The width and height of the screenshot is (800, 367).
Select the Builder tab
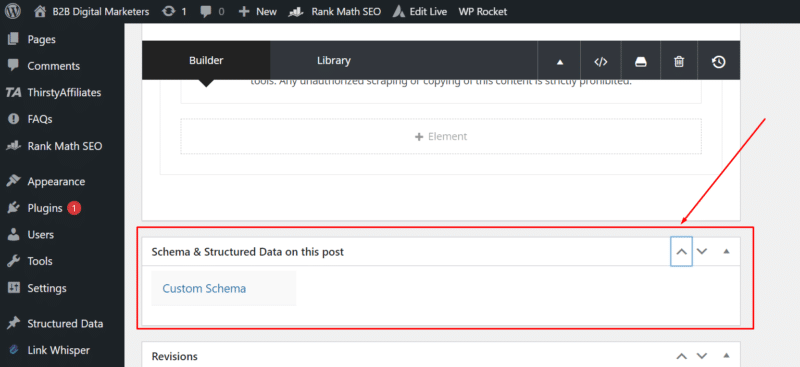click(206, 60)
